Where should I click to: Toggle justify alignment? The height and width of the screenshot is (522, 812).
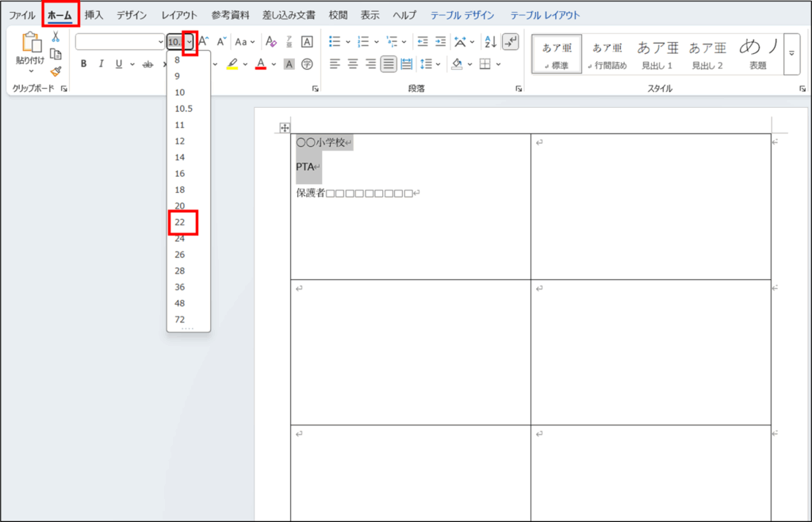pyautogui.click(x=389, y=64)
